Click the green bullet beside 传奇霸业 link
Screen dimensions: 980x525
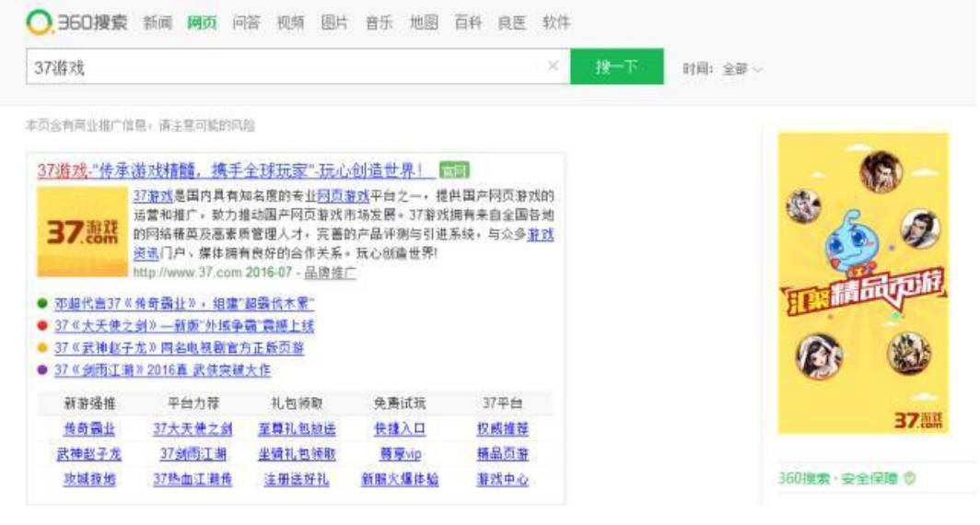(42, 304)
